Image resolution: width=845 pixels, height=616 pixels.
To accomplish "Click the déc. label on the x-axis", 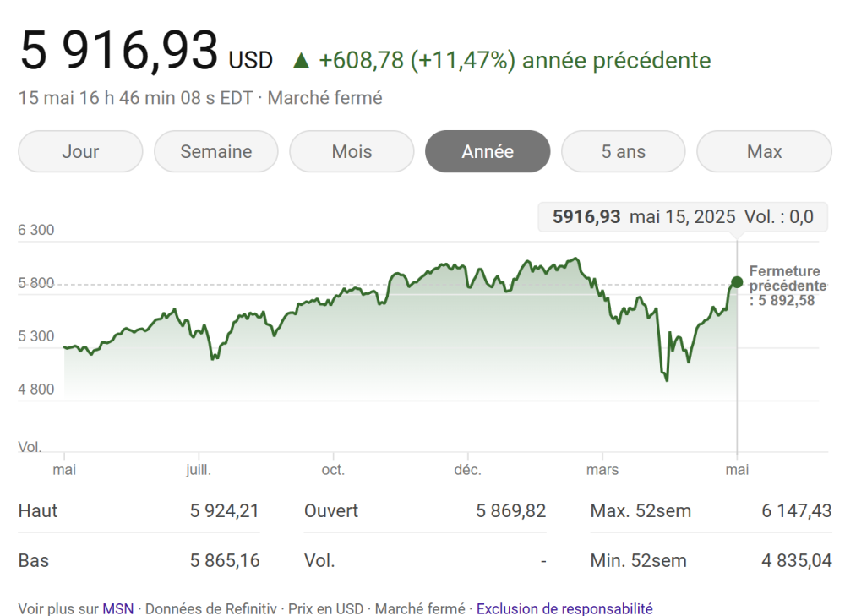I will coord(467,470).
